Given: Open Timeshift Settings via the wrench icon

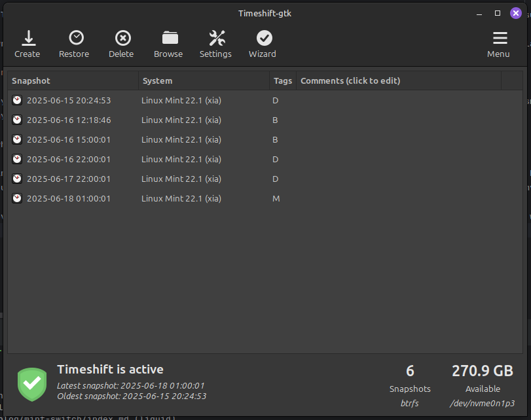Looking at the screenshot, I should (x=215, y=37).
